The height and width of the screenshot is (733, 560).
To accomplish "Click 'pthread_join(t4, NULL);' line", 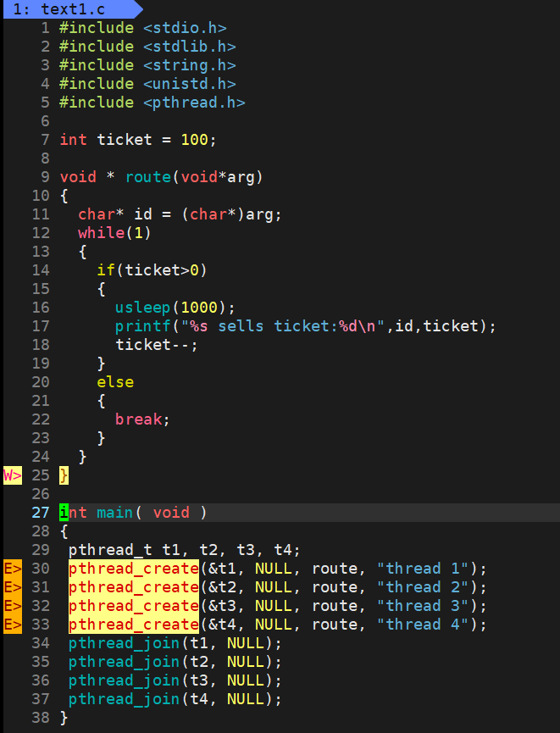I will point(175,699).
